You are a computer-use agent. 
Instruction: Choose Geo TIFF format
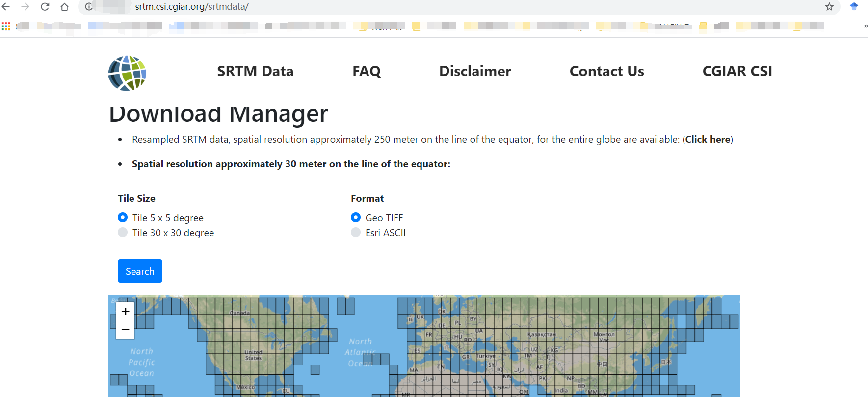(x=356, y=217)
